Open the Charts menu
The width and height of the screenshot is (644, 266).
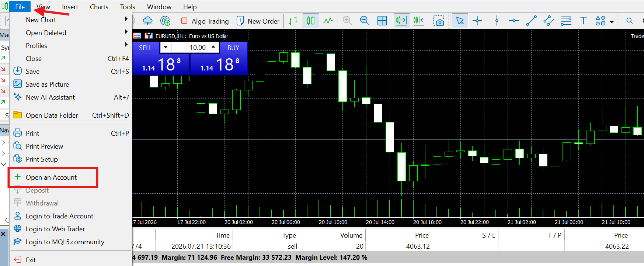[99, 7]
